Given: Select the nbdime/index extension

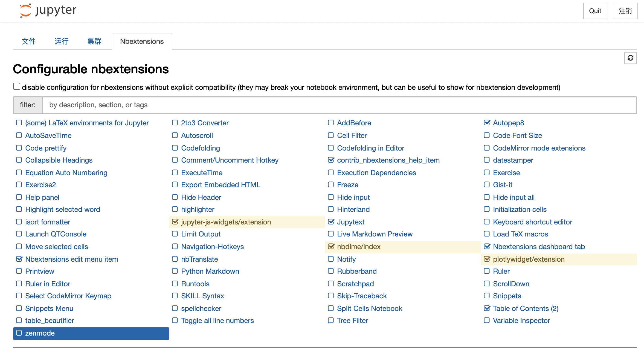Looking at the screenshot, I should pyautogui.click(x=359, y=247).
